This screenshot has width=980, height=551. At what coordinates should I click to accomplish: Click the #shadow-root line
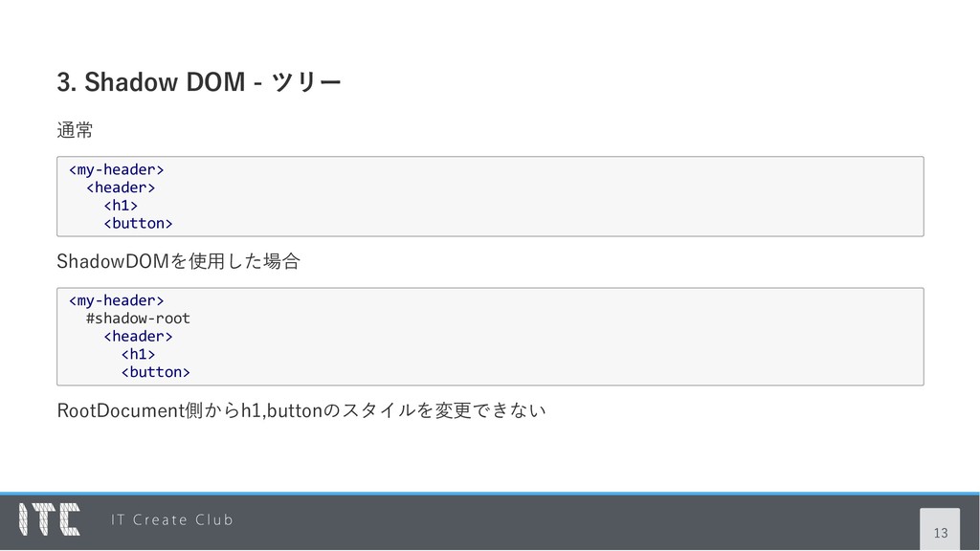pyautogui.click(x=138, y=318)
